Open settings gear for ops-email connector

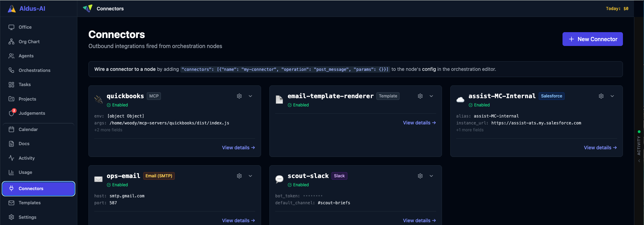tap(239, 176)
